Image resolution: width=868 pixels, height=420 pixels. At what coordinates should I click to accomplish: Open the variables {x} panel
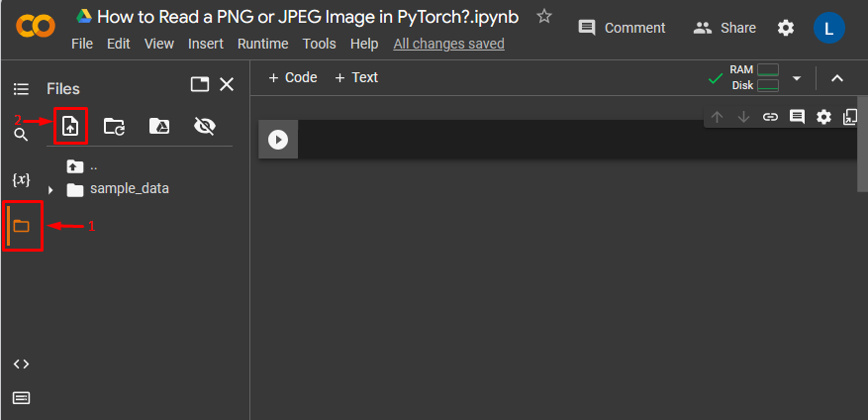tap(21, 179)
